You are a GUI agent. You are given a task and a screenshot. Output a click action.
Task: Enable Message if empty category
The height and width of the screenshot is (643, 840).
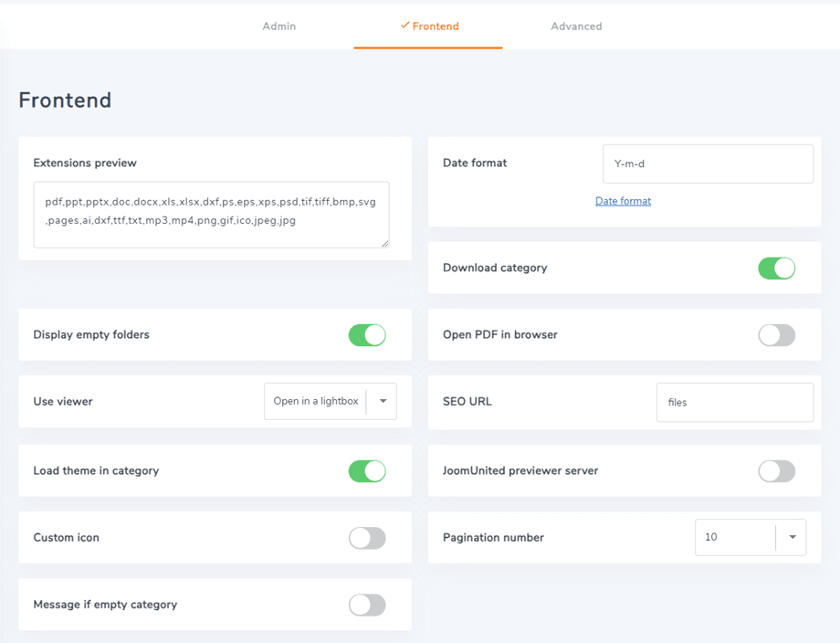(367, 605)
